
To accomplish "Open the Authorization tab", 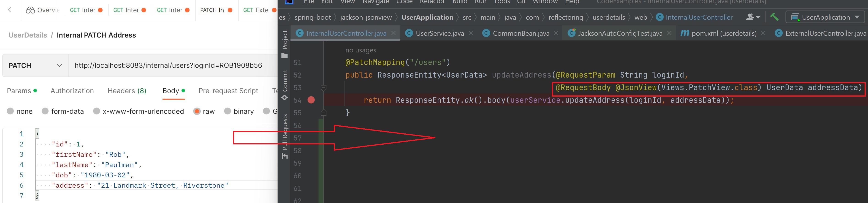I will tap(72, 91).
